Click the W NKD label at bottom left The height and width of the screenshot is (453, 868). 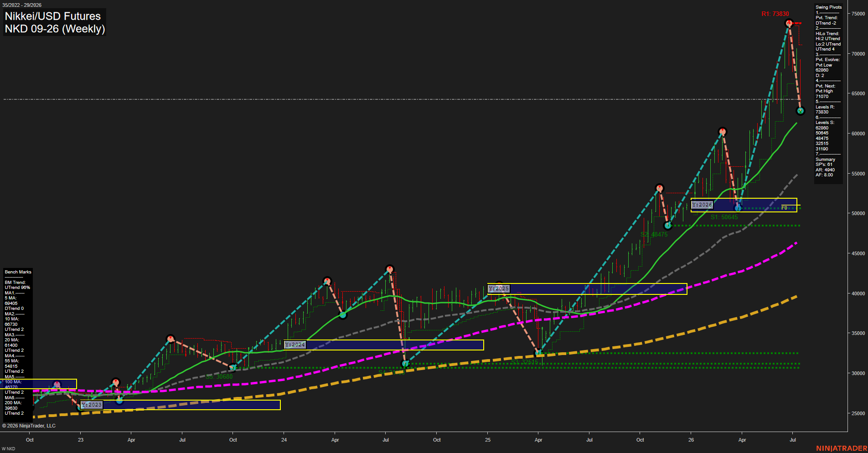pos(8,449)
